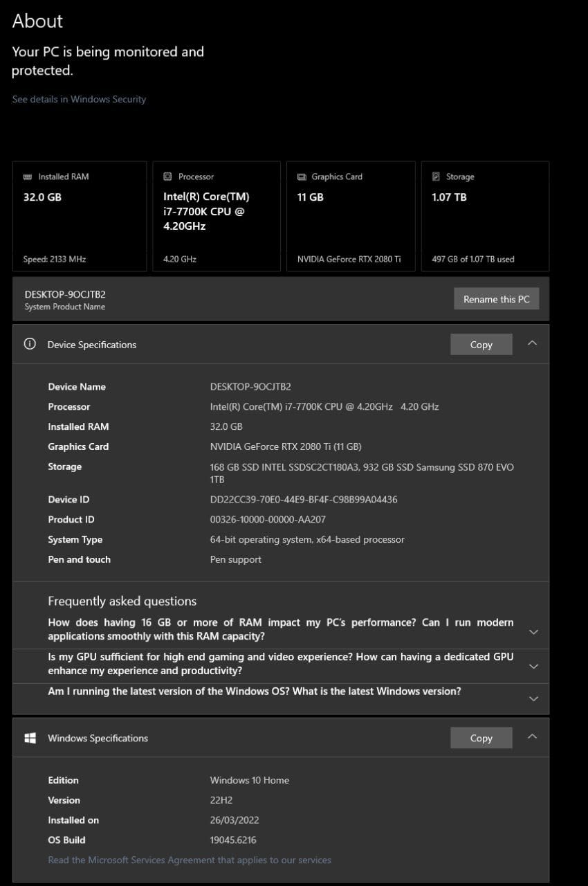Copy the Windows Specifications
This screenshot has width=588, height=886.
point(481,738)
